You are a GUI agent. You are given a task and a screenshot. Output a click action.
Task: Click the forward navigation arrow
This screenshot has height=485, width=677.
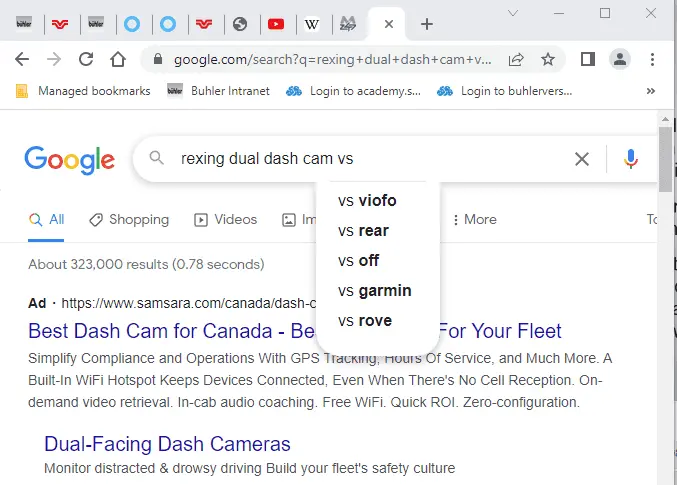click(54, 59)
